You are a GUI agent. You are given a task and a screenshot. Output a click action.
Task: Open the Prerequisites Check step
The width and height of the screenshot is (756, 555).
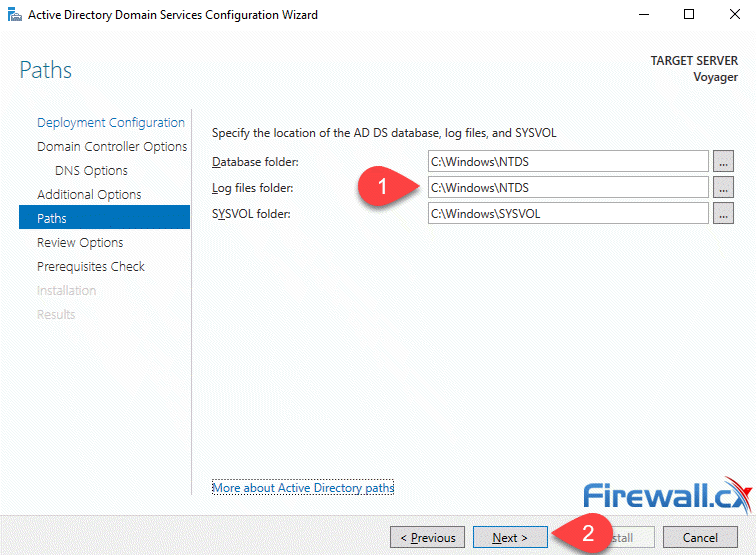[x=91, y=267]
